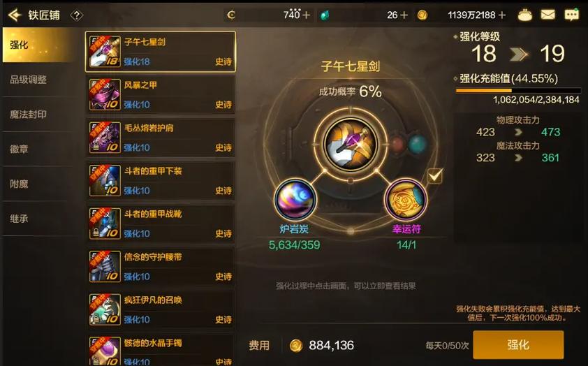588x366 pixels.
Task: Click the 强化充能值 progress bar
Action: (518, 90)
